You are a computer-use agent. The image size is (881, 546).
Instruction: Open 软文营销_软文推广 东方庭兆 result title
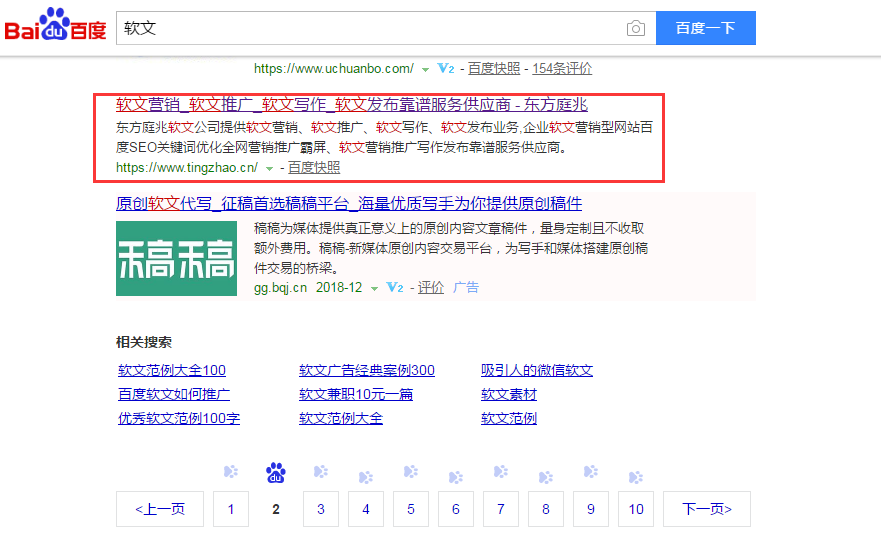click(x=351, y=104)
